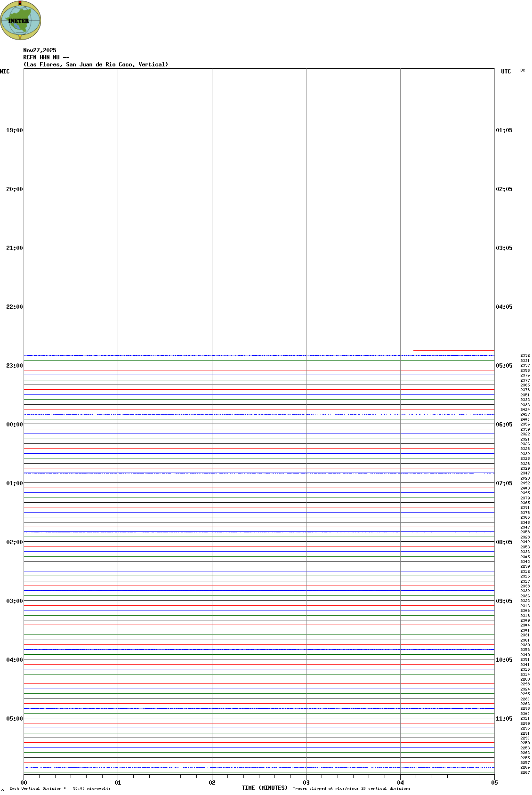Viewport: 532px width, 795px height.
Task: Click the 00:00 NIC time label
Action: pos(14,425)
